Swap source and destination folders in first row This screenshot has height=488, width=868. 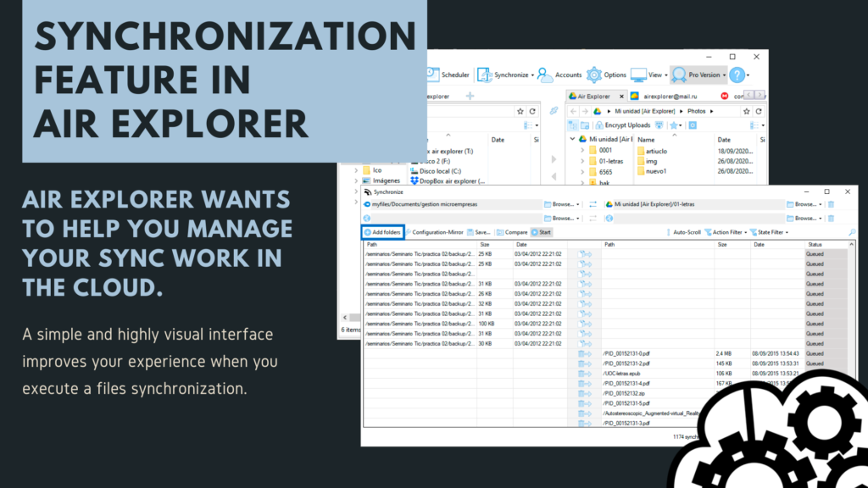(593, 204)
